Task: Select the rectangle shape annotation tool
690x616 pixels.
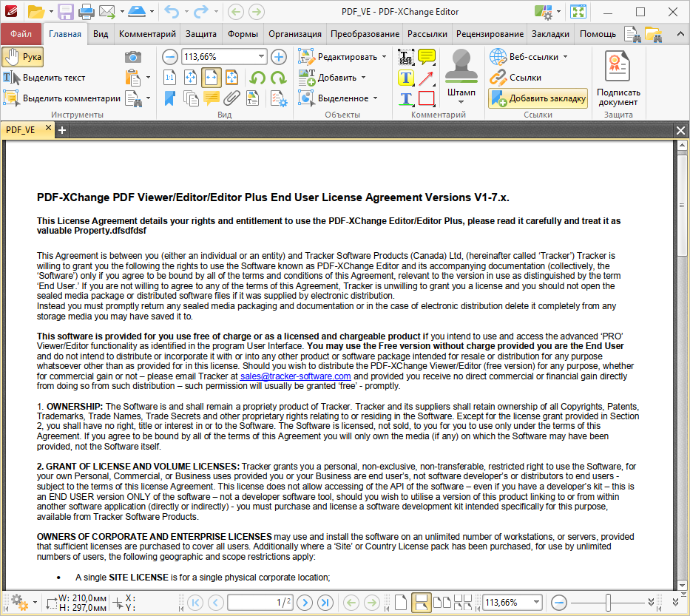Action: pyautogui.click(x=427, y=98)
